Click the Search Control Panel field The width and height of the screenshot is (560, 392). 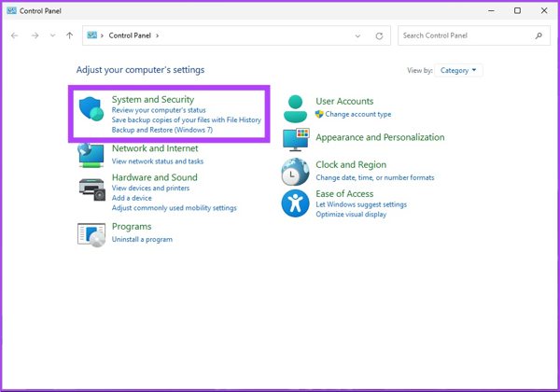[x=465, y=35]
